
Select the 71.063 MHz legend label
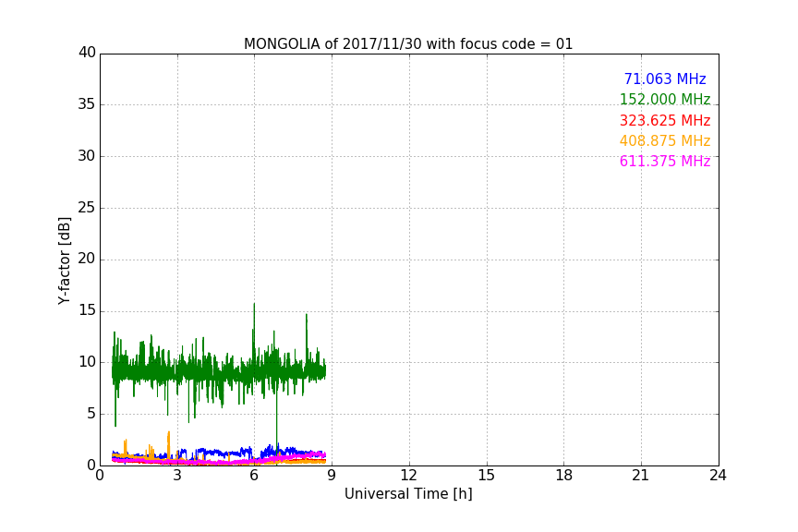pos(665,79)
